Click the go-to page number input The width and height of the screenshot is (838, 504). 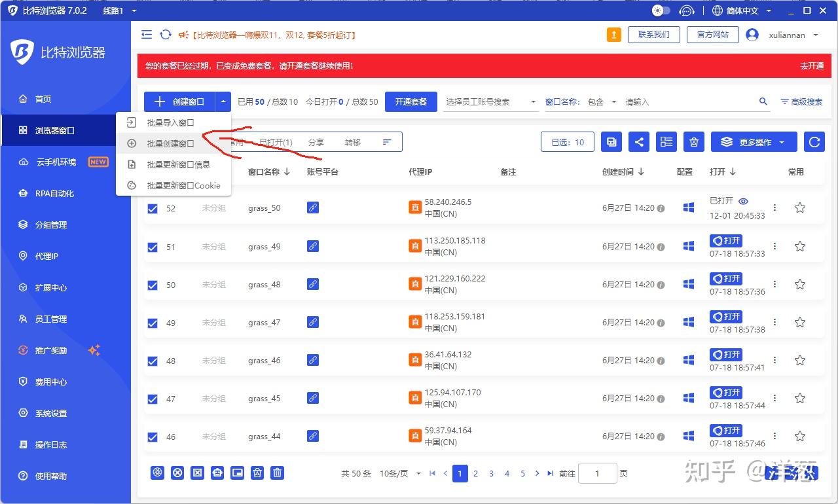(597, 473)
